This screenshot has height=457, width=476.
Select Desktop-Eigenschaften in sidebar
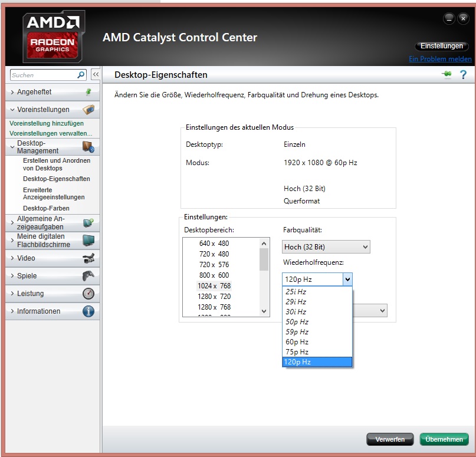click(57, 179)
